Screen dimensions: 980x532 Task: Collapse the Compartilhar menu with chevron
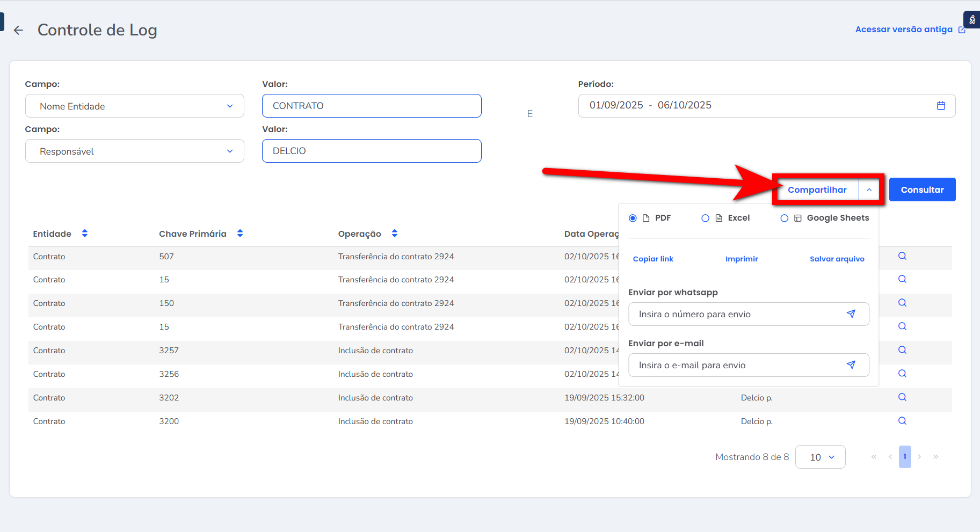tap(869, 190)
